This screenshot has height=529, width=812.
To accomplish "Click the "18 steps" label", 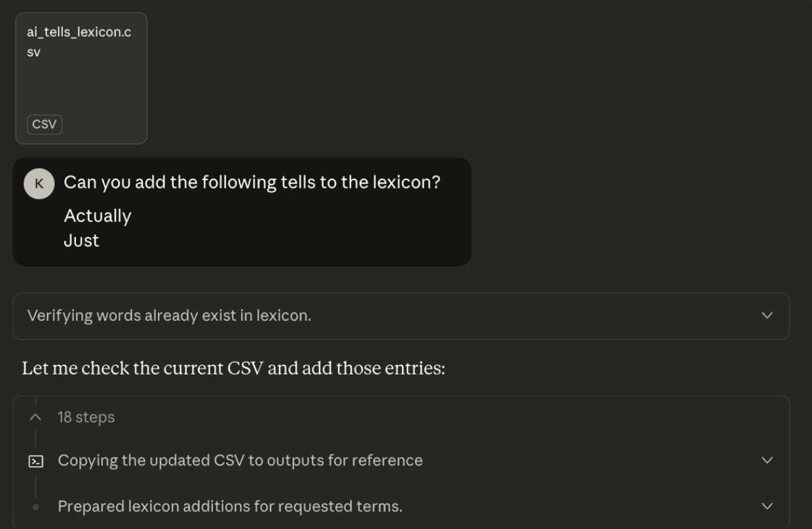I will pos(86,417).
